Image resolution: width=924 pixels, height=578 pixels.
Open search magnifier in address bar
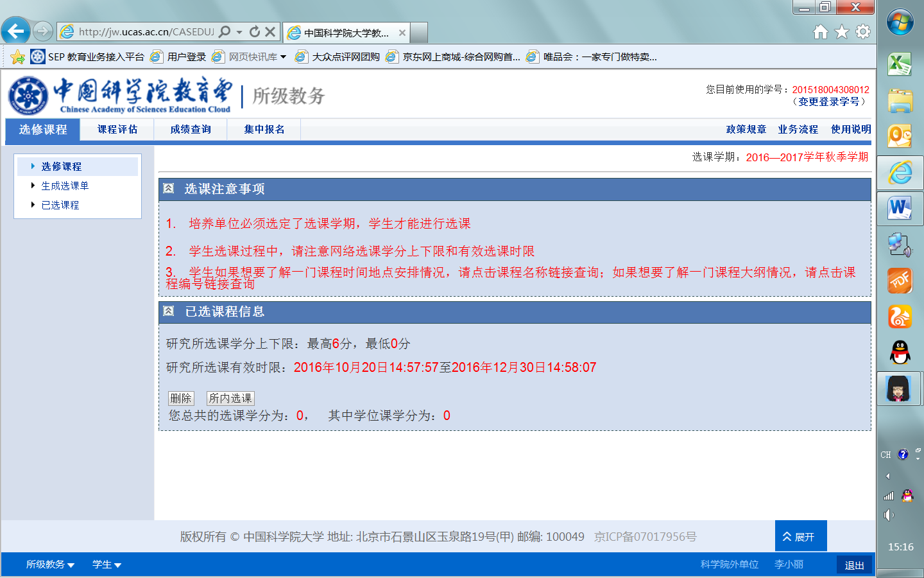click(x=225, y=31)
